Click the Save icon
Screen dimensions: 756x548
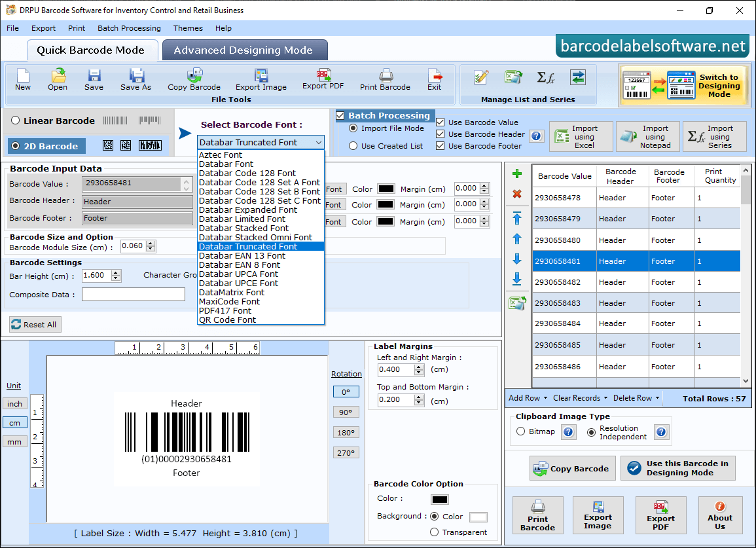click(x=94, y=76)
